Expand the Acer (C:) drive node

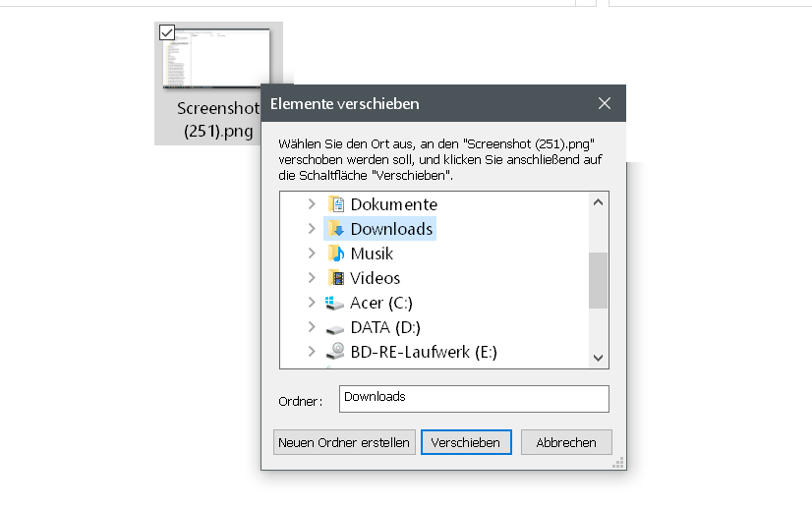(312, 303)
